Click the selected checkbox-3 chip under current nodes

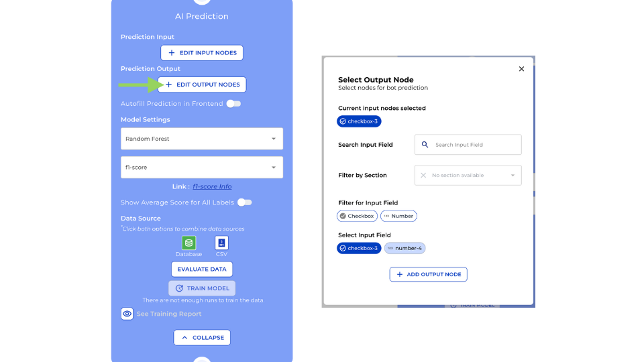click(359, 121)
